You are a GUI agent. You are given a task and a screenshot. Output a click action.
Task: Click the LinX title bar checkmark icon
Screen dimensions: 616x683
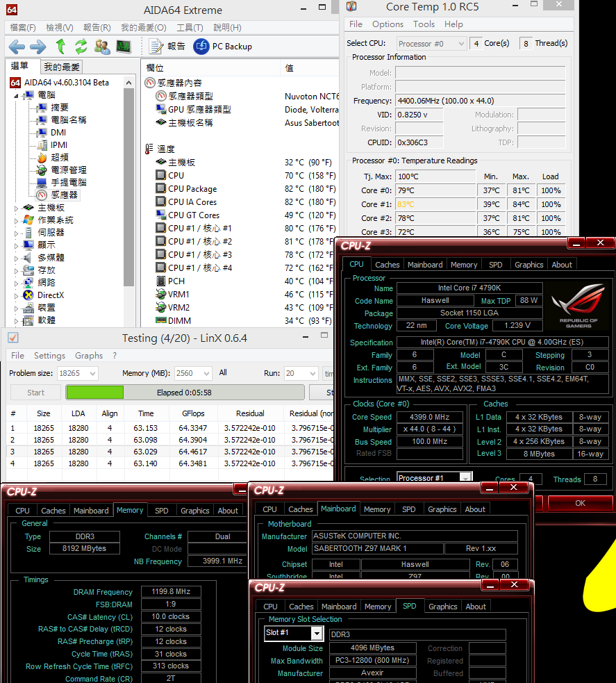(x=13, y=338)
